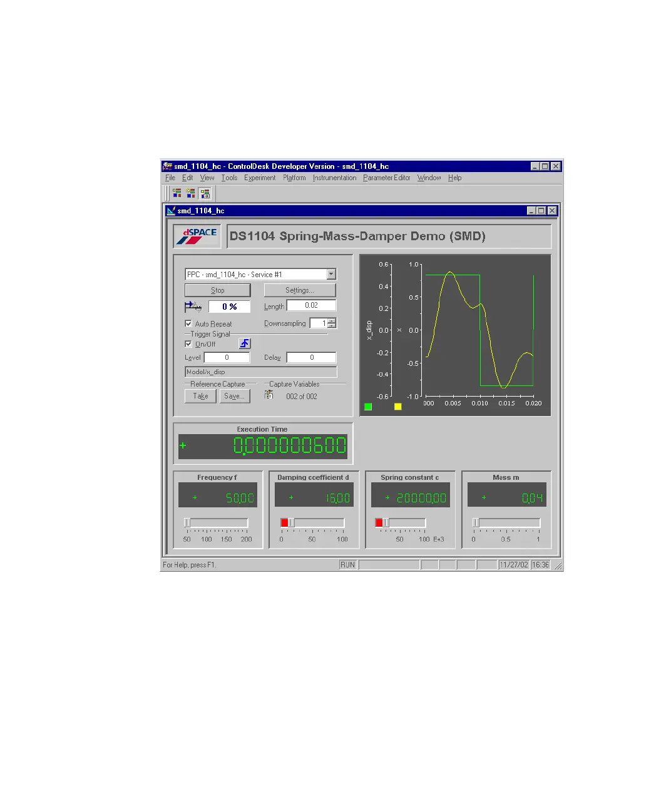Click the Take reference capture button

pos(200,396)
